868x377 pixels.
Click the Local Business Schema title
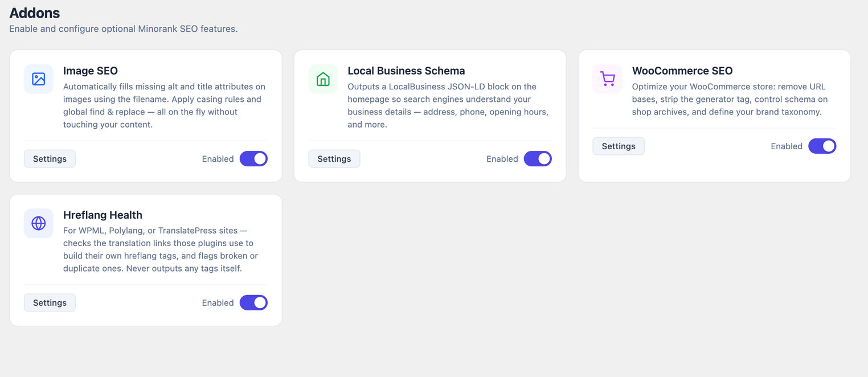click(x=406, y=71)
